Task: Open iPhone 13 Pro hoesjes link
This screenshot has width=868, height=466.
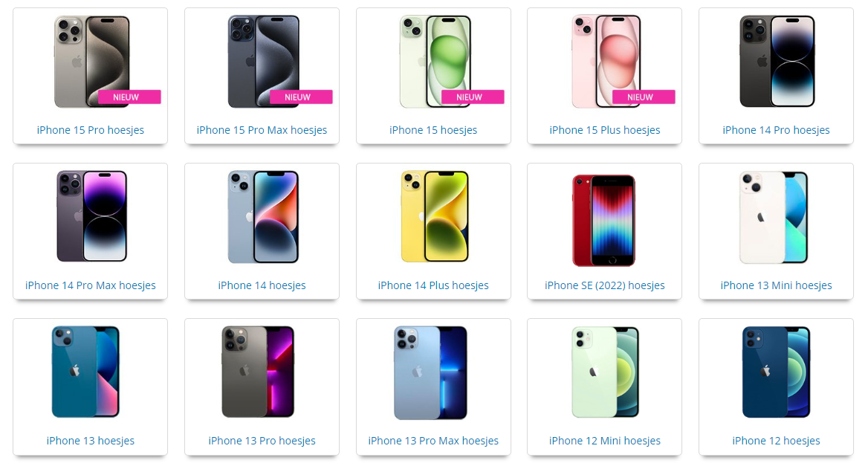Action: [262, 441]
